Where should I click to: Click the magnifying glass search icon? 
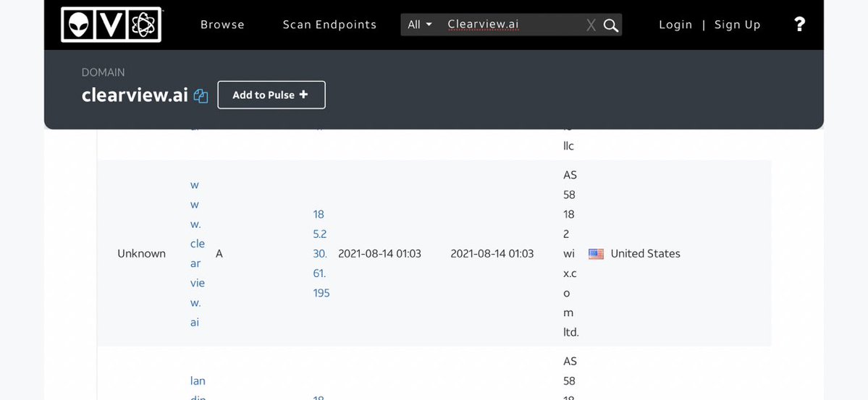611,25
